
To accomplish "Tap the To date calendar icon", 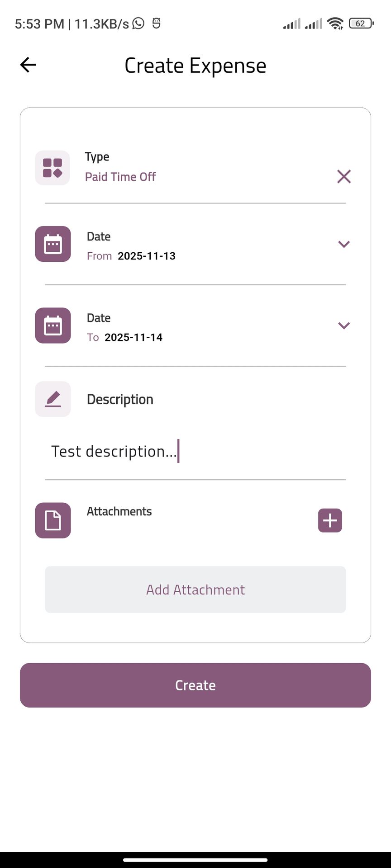I will (53, 325).
